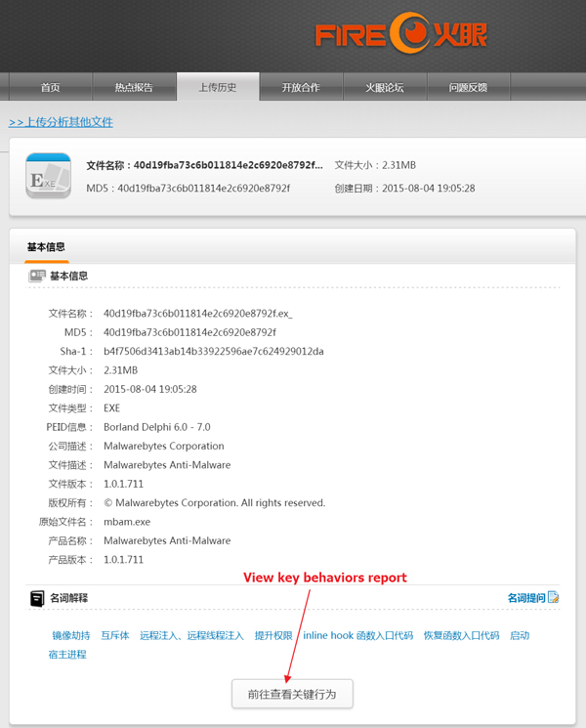
Task: Open the 首页 home tab
Action: [x=50, y=87]
